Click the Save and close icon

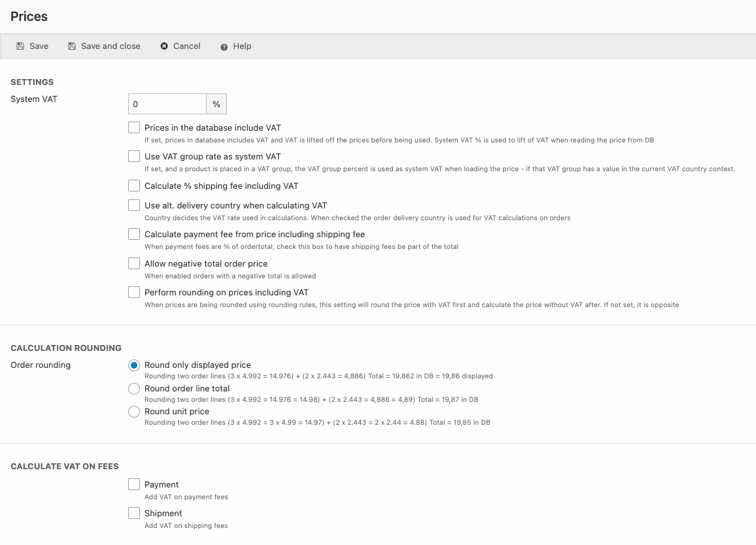click(x=72, y=46)
